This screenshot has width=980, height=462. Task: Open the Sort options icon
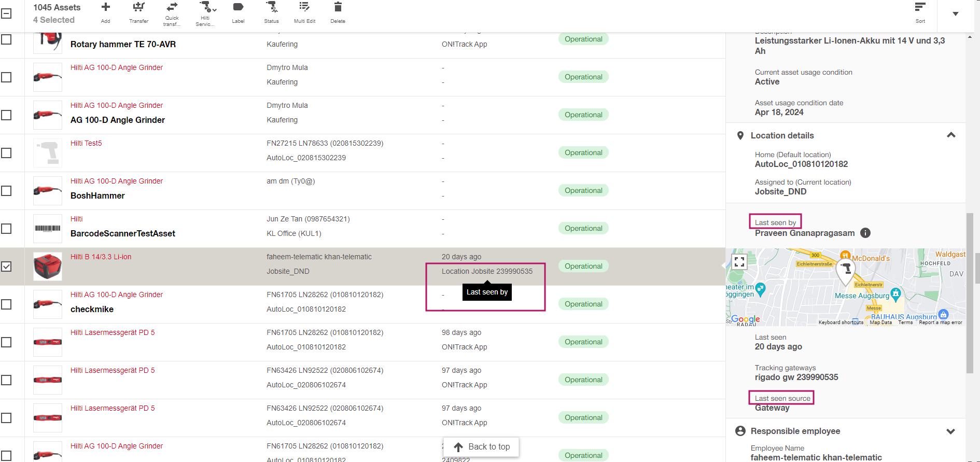coord(920,8)
